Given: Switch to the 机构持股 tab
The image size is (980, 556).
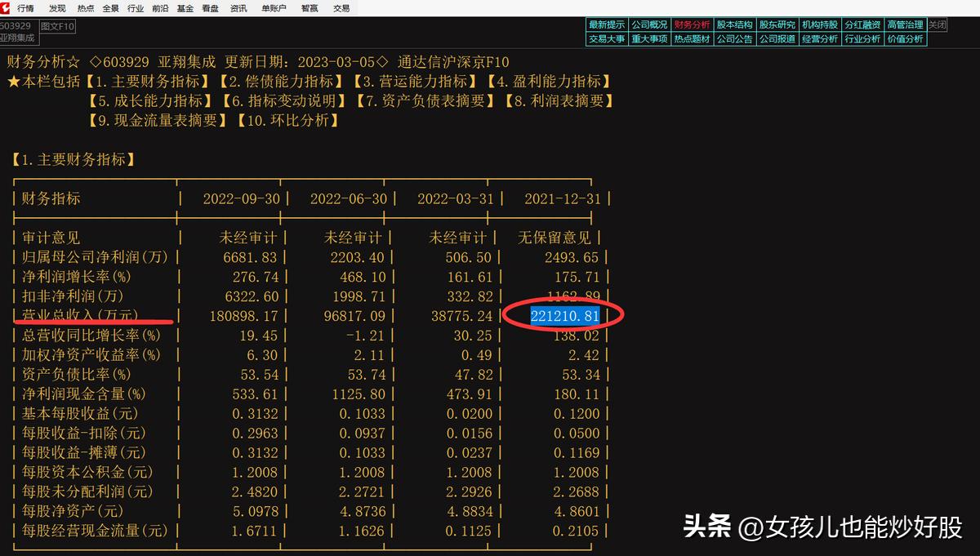Looking at the screenshot, I should tap(819, 25).
